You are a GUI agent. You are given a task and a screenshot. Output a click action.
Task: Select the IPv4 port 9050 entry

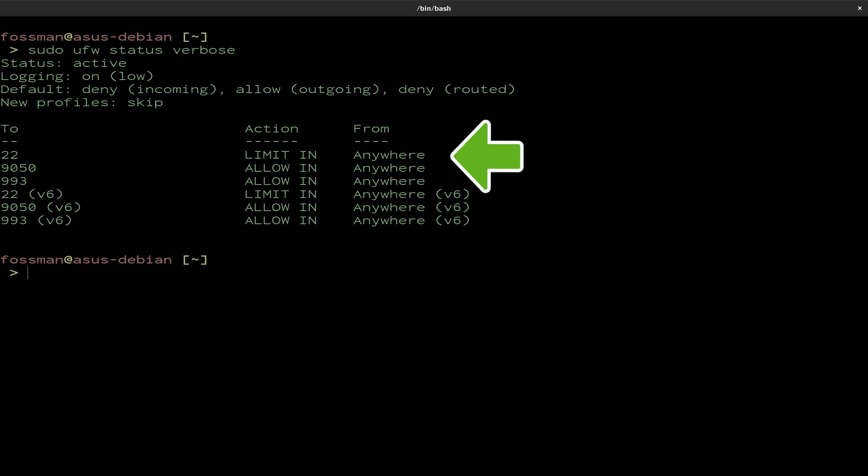(19, 168)
